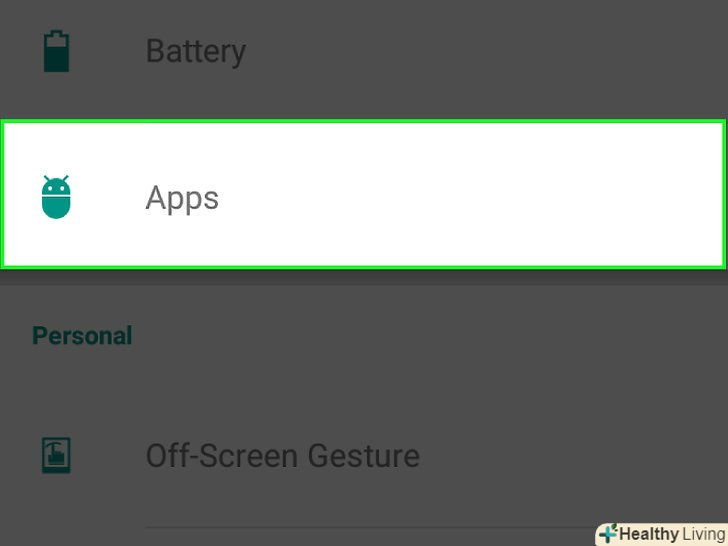Open the Apps text label

(x=182, y=199)
